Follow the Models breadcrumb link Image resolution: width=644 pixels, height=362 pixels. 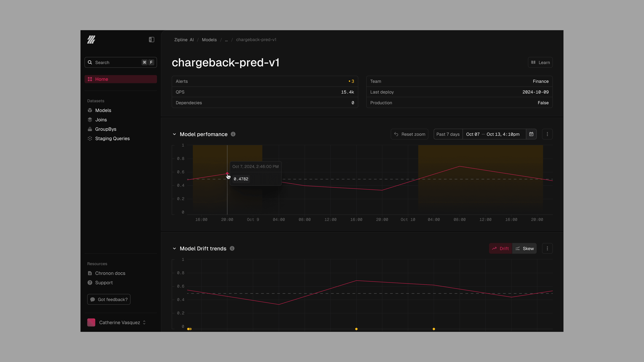tap(209, 40)
